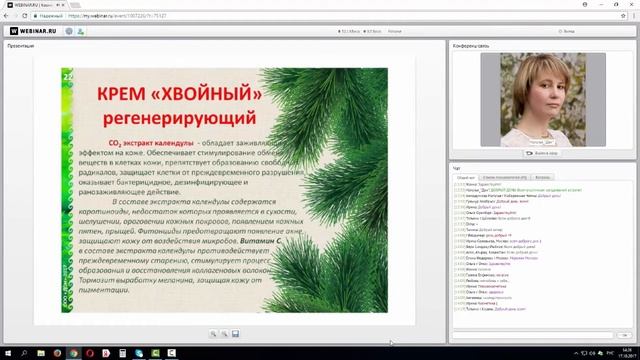Bookmark the page with the star icon
The image size is (640, 360).
(x=623, y=16)
